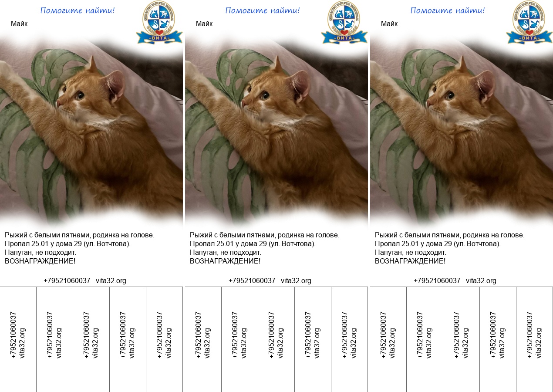Click 'ВОЗНАГРАЖДЕНИЕ!' text in the middle flyer

click(225, 261)
